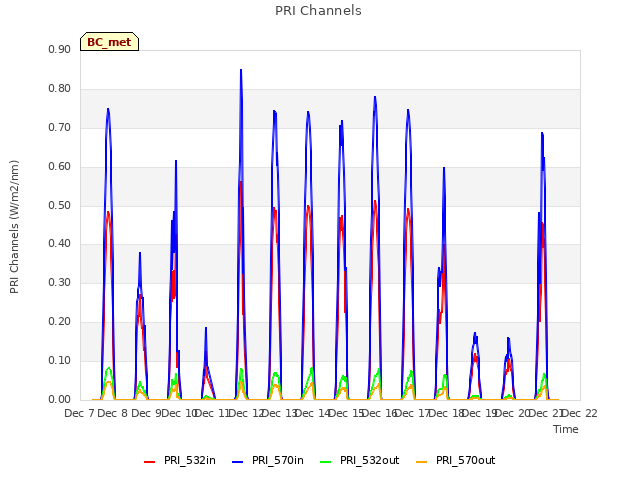
Task: Click the PRI_570in legend entry
Action: pyautogui.click(x=268, y=461)
